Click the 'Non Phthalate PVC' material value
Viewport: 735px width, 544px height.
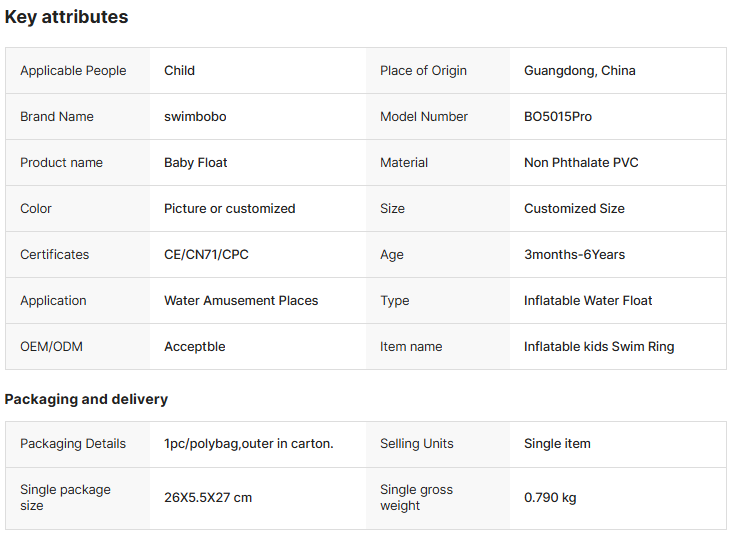(581, 163)
